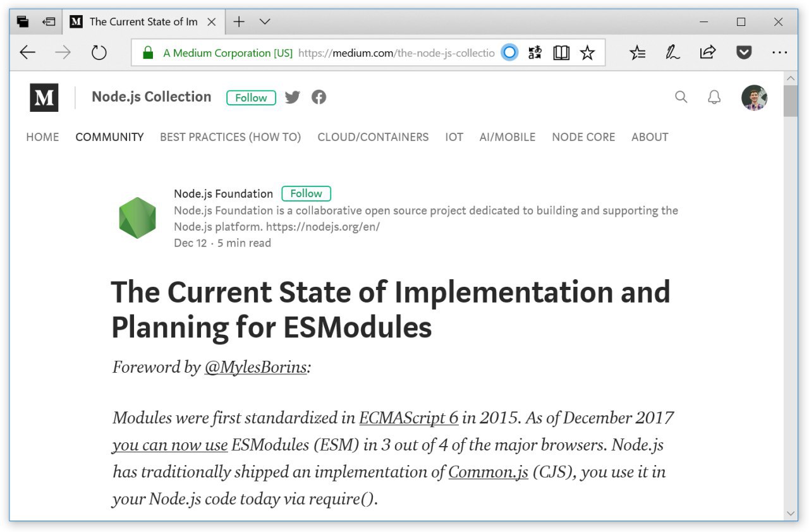This screenshot has width=809, height=532.
Task: Open BEST PRACTICES (HOW TO) section
Action: [230, 137]
